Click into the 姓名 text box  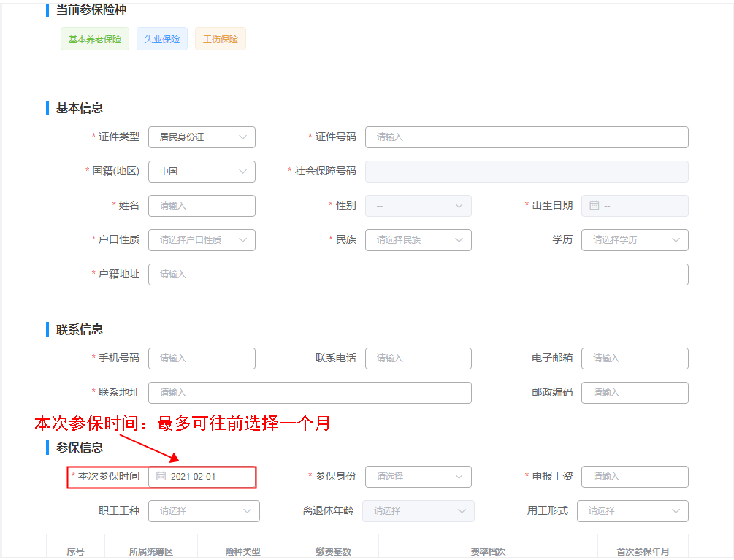(202, 206)
